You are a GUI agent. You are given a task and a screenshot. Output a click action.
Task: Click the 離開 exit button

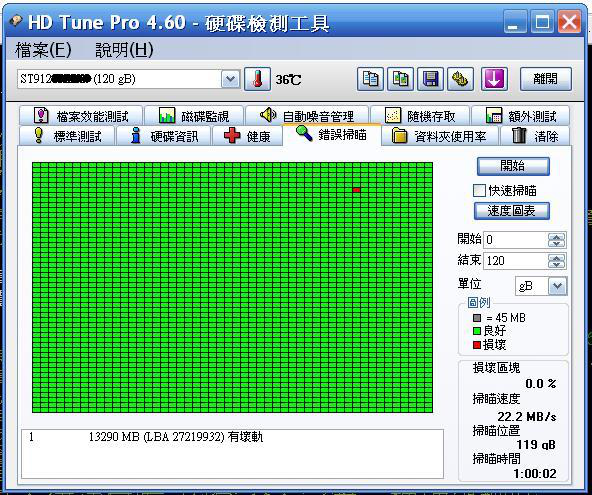pos(546,79)
